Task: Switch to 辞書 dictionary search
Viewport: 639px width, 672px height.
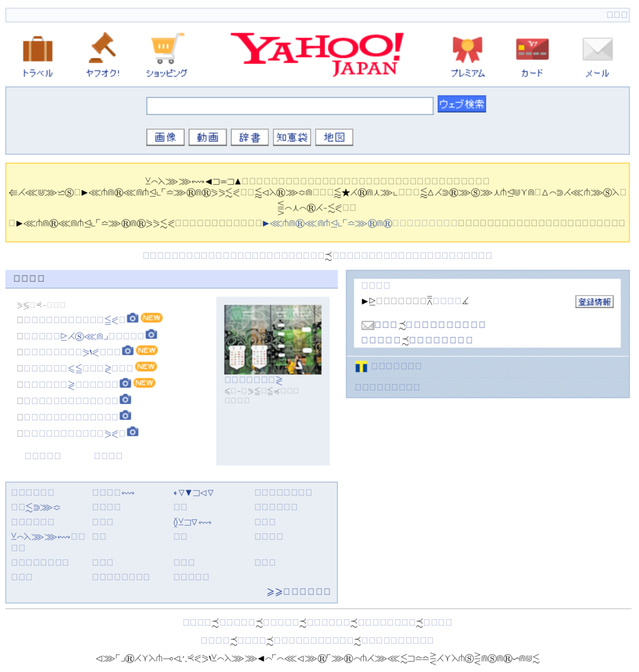Action: (x=250, y=137)
